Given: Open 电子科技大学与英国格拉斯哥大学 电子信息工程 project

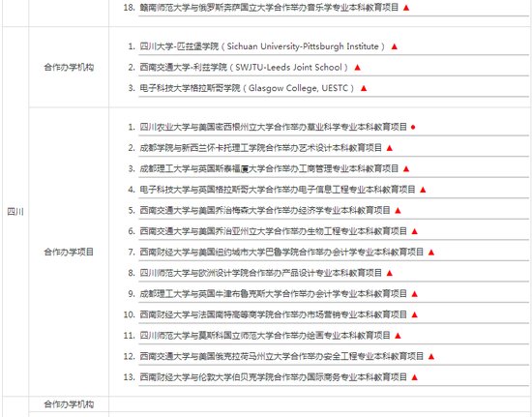Looking at the screenshot, I should (278, 190).
